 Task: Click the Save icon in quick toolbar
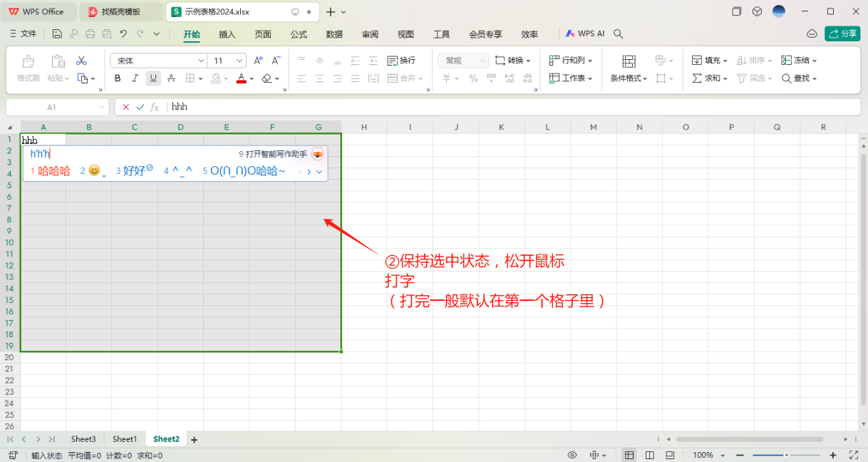tap(57, 34)
